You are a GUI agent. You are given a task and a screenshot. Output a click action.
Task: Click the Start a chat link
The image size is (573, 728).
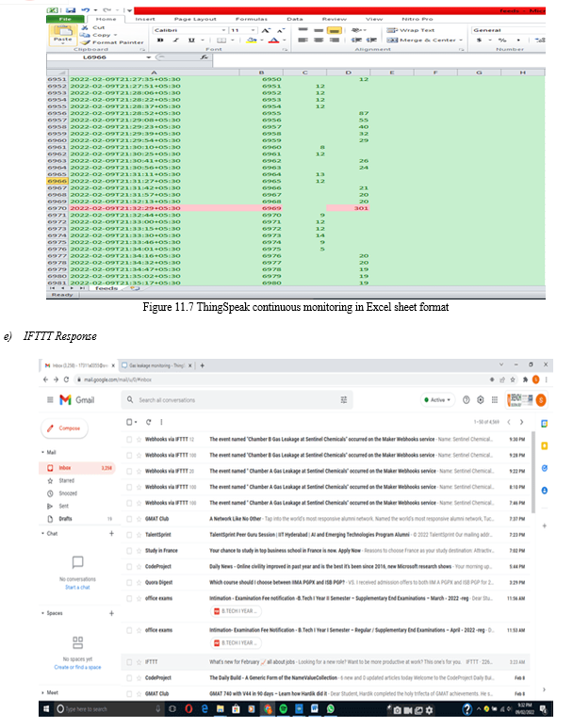pyautogui.click(x=77, y=588)
